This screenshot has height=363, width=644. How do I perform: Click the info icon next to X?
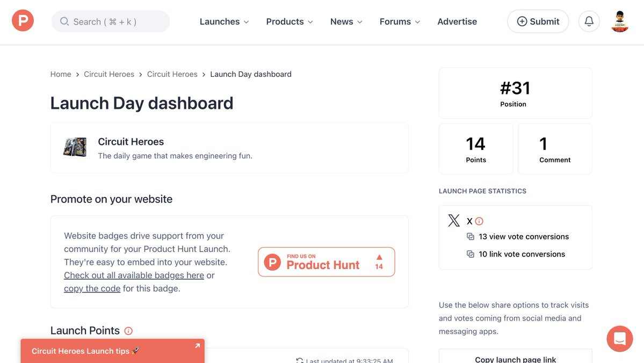pyautogui.click(x=479, y=221)
